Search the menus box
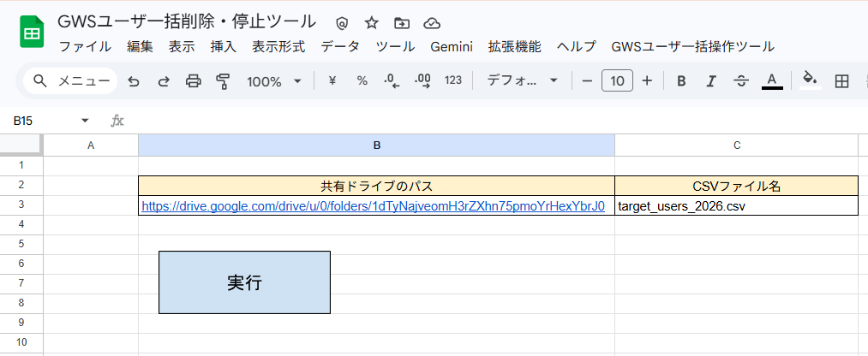The image size is (868, 356). [71, 81]
